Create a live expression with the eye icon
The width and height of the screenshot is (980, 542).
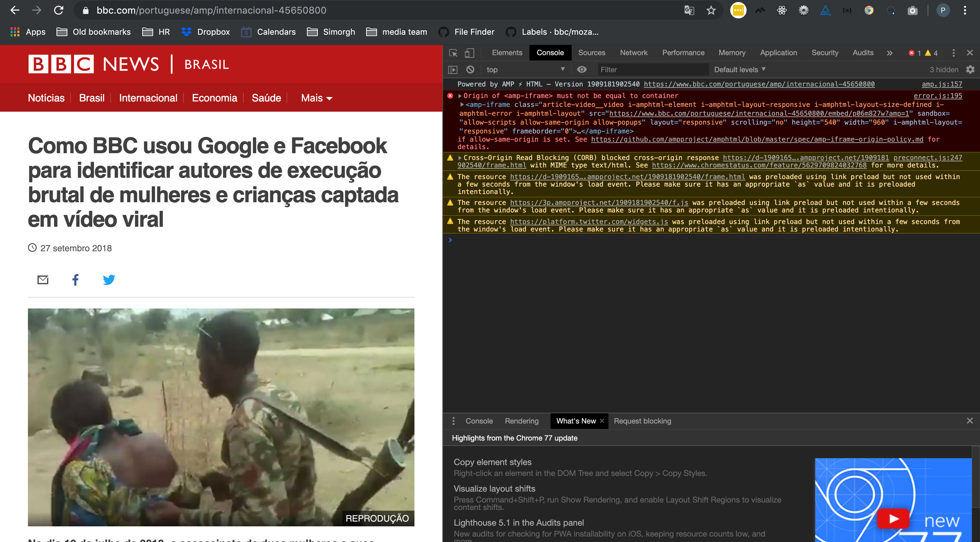pos(582,69)
